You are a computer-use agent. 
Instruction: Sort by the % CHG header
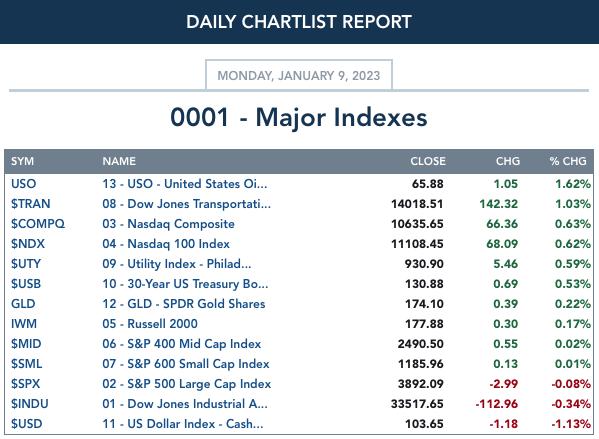[x=568, y=161]
